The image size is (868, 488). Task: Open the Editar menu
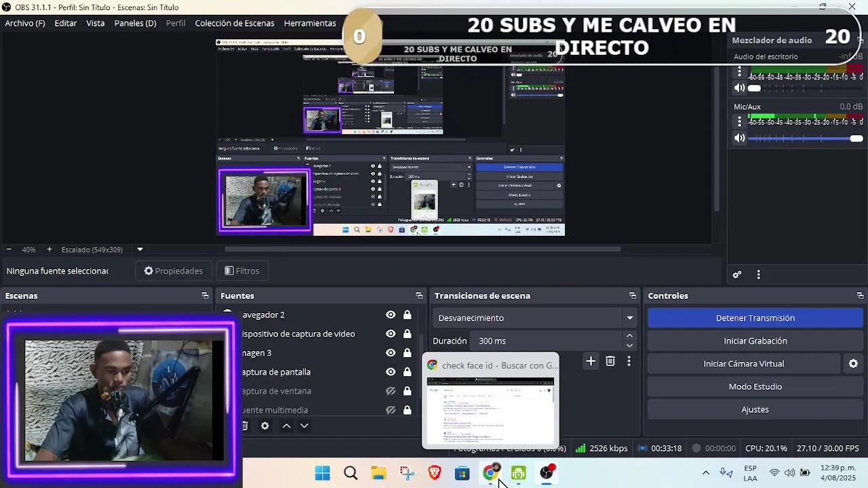click(x=66, y=23)
